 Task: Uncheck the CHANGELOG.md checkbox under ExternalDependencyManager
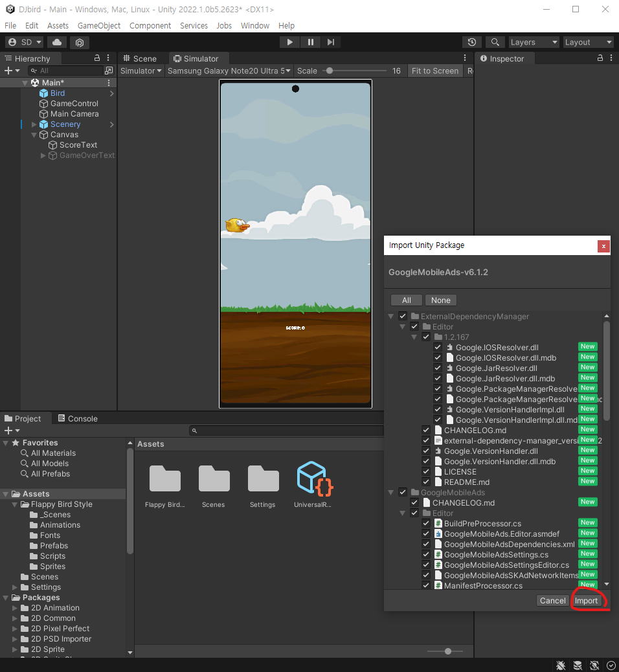click(425, 431)
